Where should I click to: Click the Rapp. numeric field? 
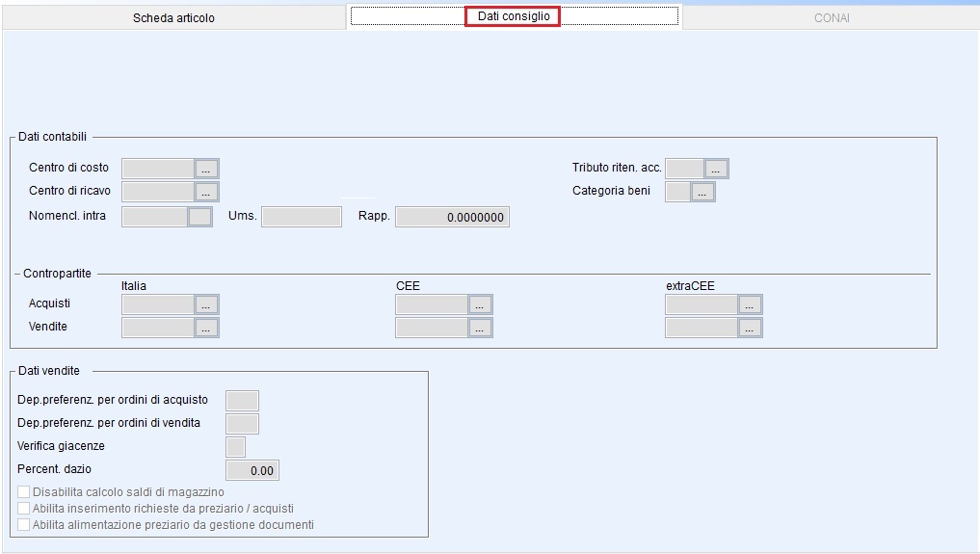(x=452, y=218)
